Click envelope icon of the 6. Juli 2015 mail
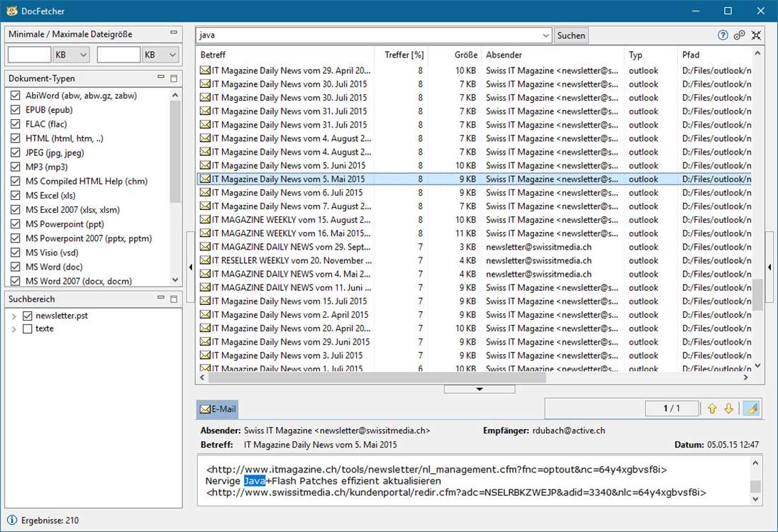The width and height of the screenshot is (778, 532). point(205,192)
